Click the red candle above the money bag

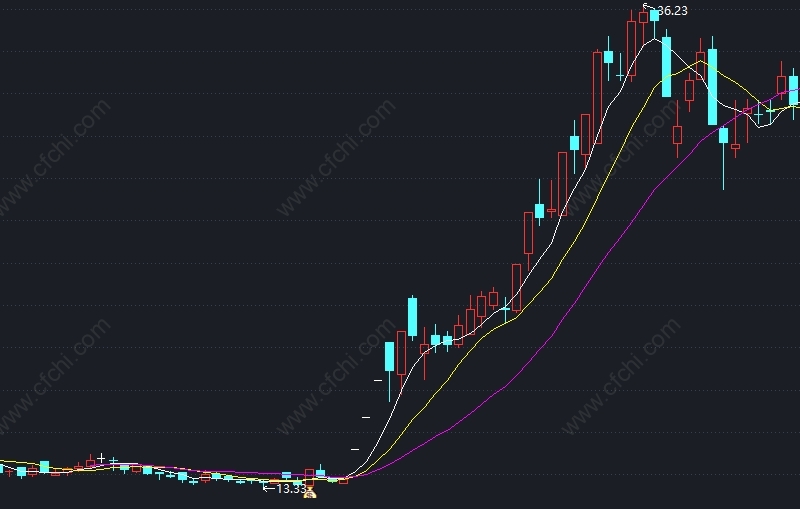click(310, 475)
